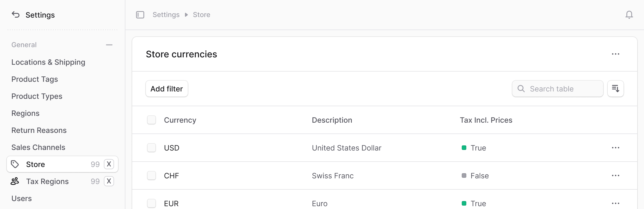644x209 pixels.
Task: Tick the CHF row checkbox
Action: pyautogui.click(x=151, y=175)
